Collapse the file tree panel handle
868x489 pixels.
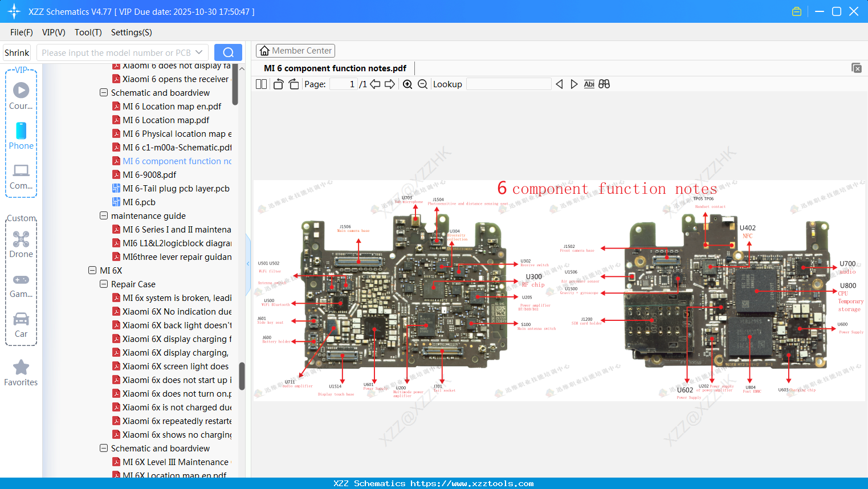pyautogui.click(x=248, y=264)
